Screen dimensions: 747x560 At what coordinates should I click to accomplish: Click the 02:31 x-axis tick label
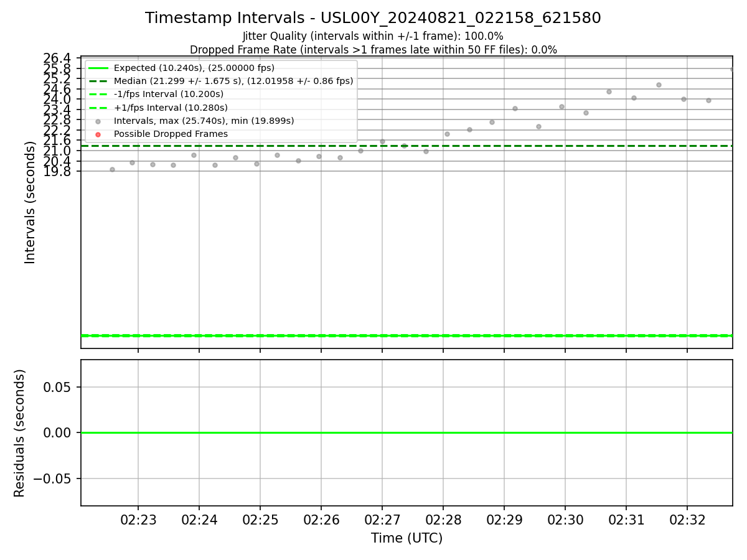pyautogui.click(x=626, y=520)
